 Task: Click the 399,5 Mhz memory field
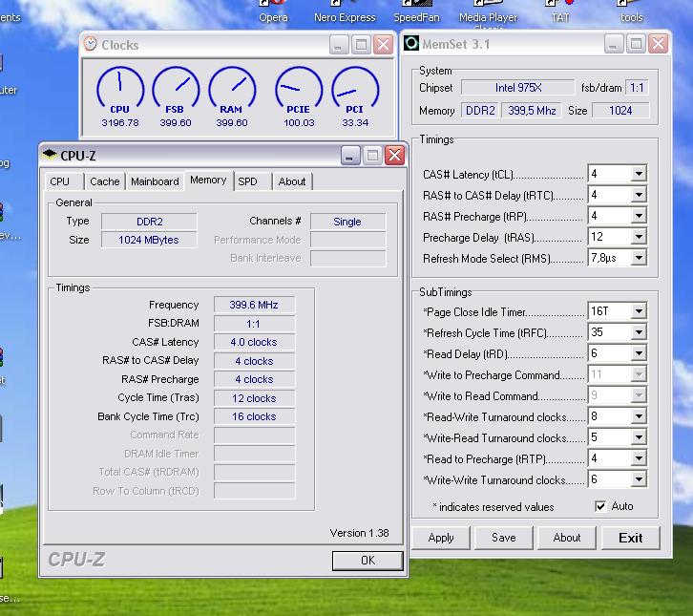(x=532, y=111)
